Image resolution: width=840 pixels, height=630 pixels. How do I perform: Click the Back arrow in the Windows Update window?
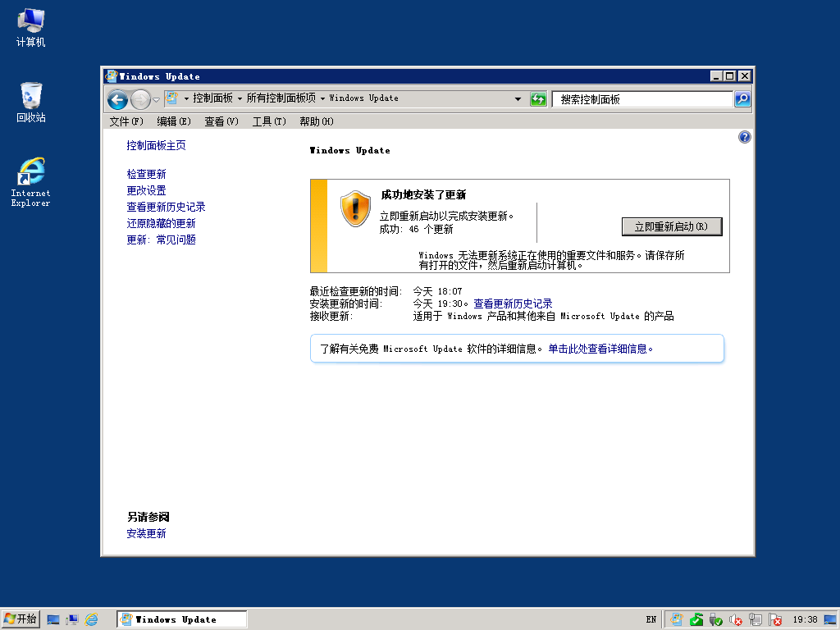[117, 99]
